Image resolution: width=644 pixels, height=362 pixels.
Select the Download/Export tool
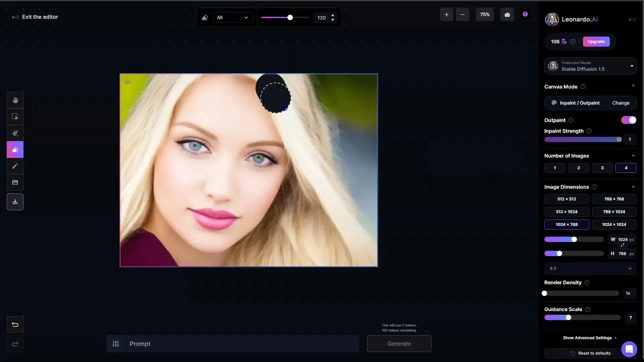[x=15, y=201]
